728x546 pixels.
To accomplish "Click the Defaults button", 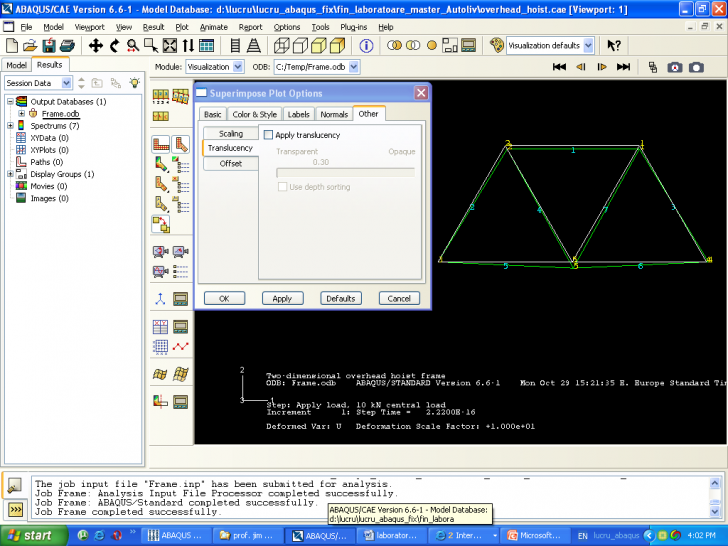I will click(x=341, y=298).
